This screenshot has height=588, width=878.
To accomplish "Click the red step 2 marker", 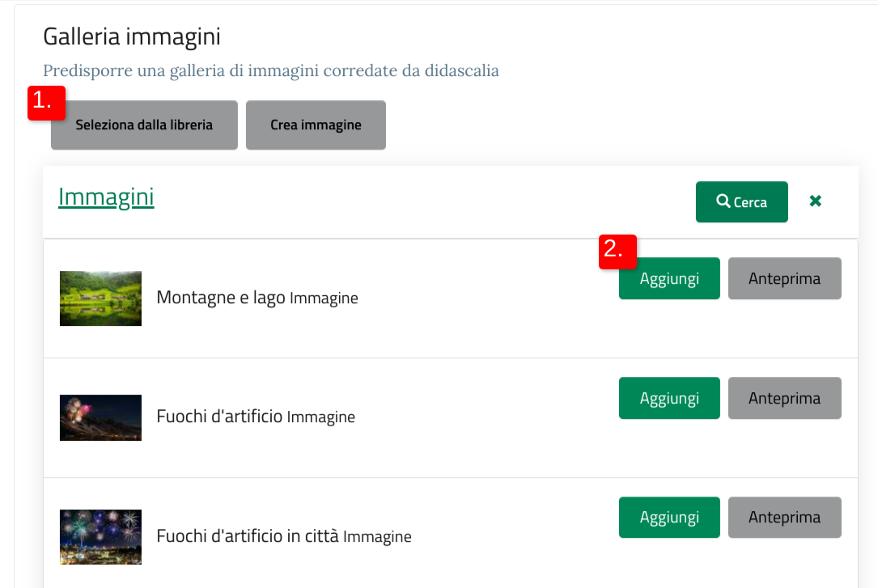I will coord(617,252).
